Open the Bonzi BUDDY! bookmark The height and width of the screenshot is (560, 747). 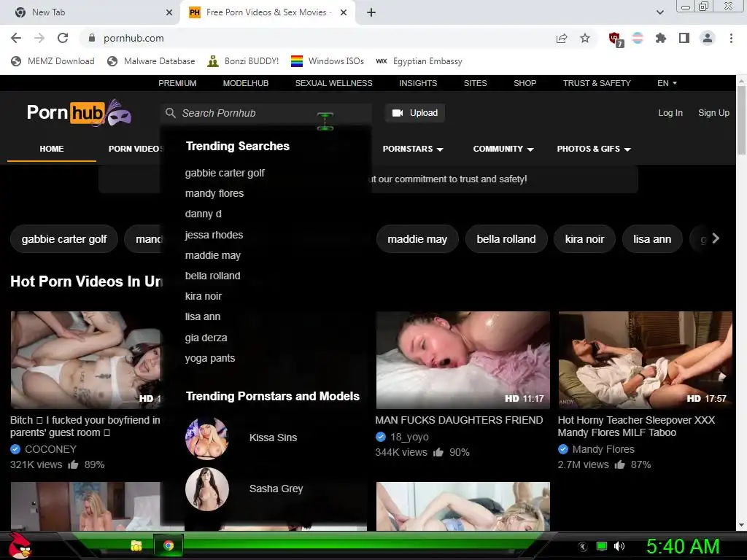tap(244, 61)
